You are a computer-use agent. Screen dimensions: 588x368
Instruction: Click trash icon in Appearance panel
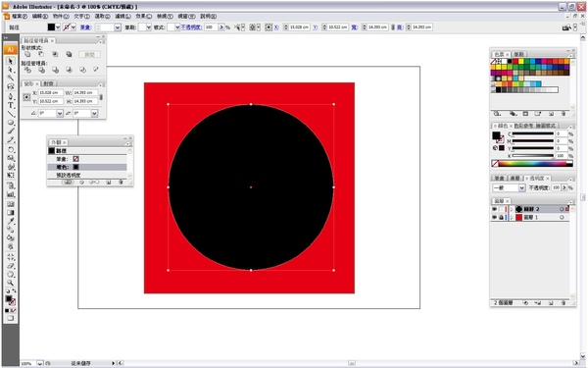121,183
